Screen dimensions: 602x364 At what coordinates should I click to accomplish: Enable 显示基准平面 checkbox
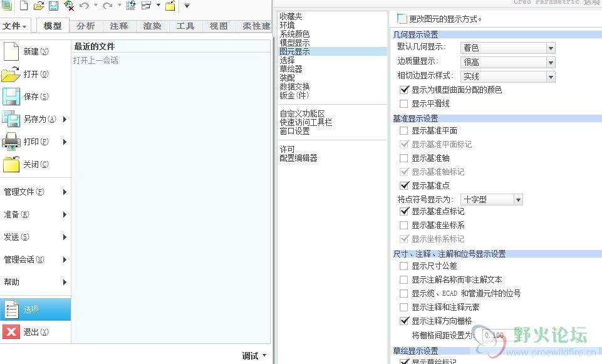pyautogui.click(x=404, y=130)
